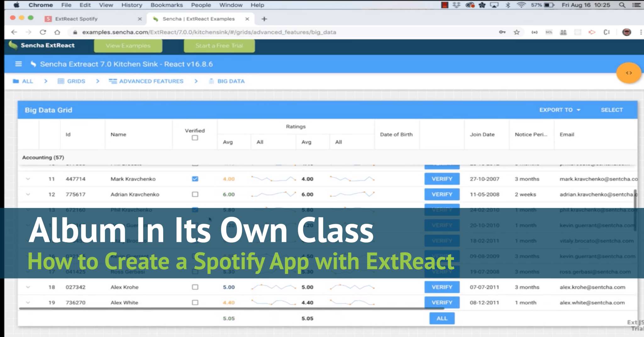Click the browser address bar URL
This screenshot has width=644, height=337.
[x=209, y=32]
